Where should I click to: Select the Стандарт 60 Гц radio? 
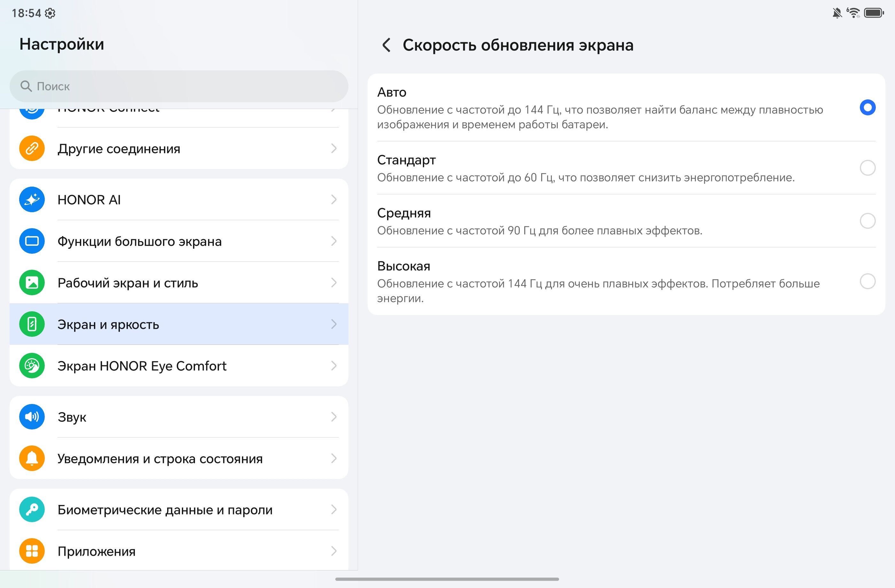pos(868,168)
